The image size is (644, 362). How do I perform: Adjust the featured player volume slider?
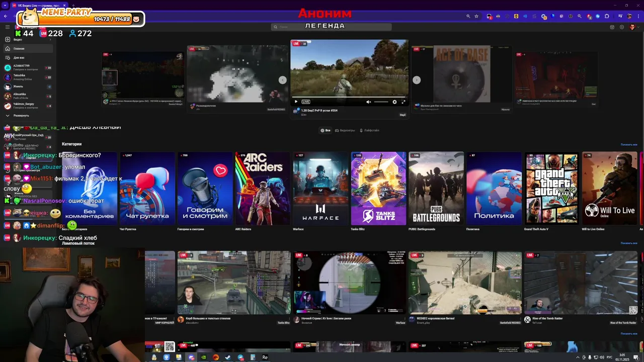pyautogui.click(x=381, y=102)
